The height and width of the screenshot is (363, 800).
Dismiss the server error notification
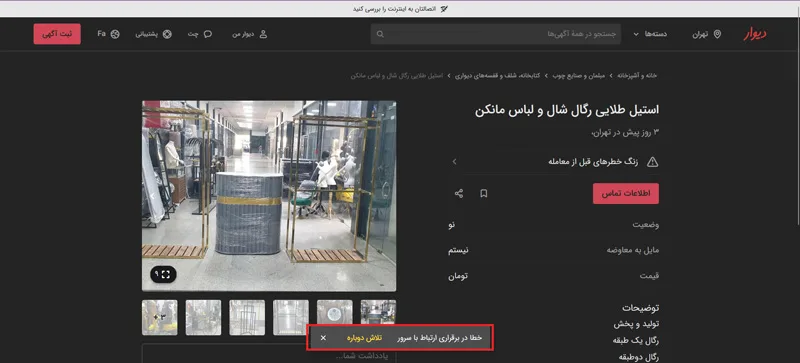tap(323, 337)
